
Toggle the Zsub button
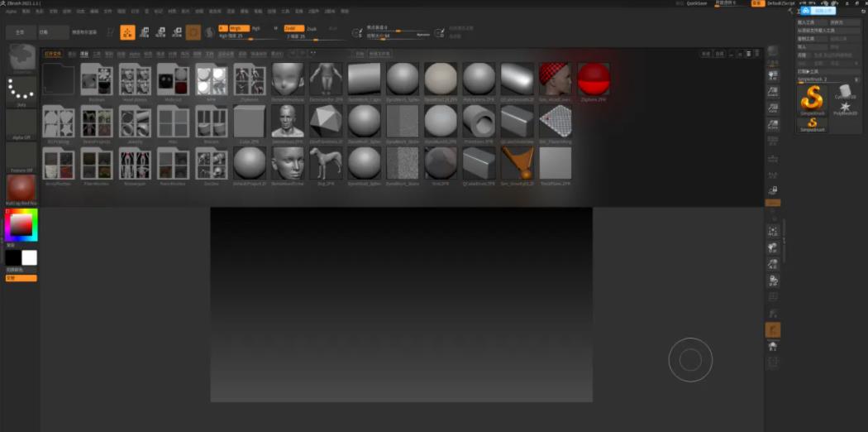click(x=312, y=28)
